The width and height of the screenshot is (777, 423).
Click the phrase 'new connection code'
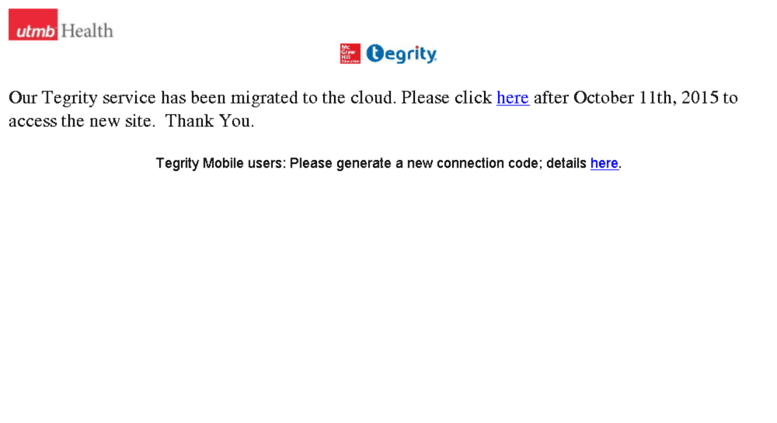[475, 163]
